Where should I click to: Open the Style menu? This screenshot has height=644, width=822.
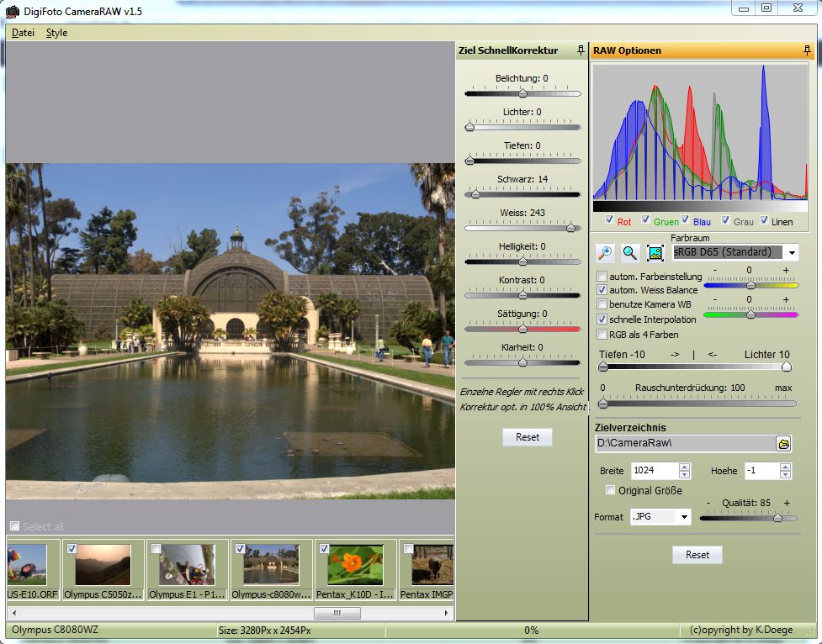(x=56, y=33)
